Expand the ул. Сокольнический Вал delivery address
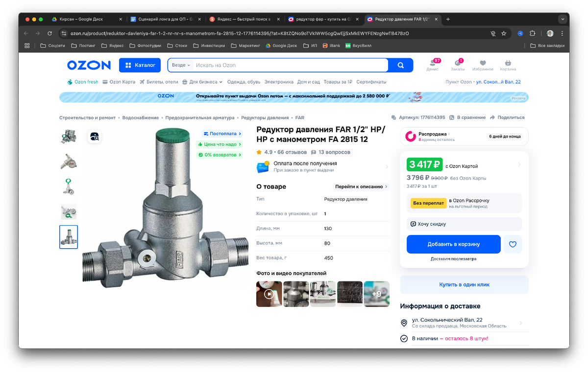Image resolution: width=588 pixels, height=373 pixels. coord(464,323)
